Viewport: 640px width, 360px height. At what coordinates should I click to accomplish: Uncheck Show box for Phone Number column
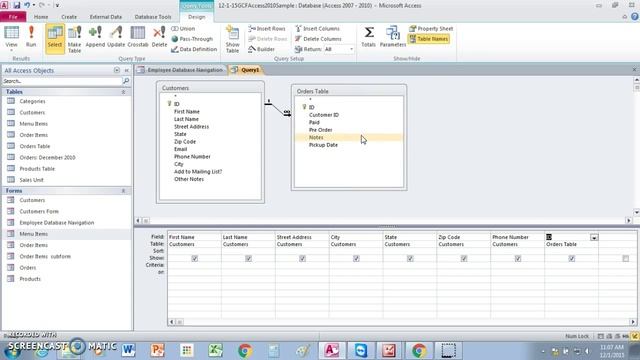518,258
